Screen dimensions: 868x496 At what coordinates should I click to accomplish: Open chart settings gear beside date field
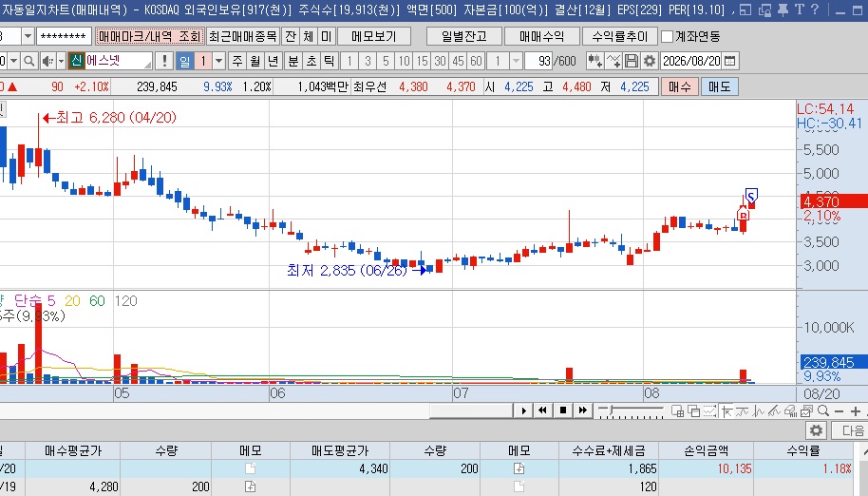point(650,61)
